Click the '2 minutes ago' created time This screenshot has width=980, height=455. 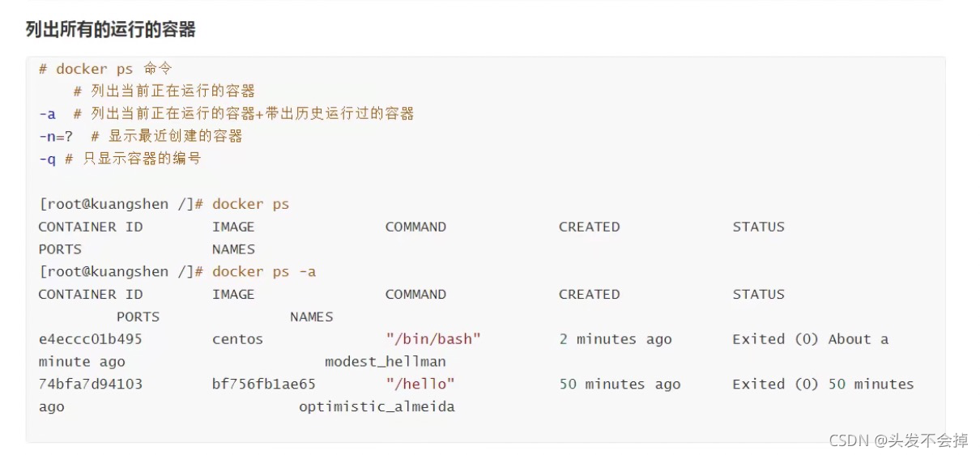[616, 339]
